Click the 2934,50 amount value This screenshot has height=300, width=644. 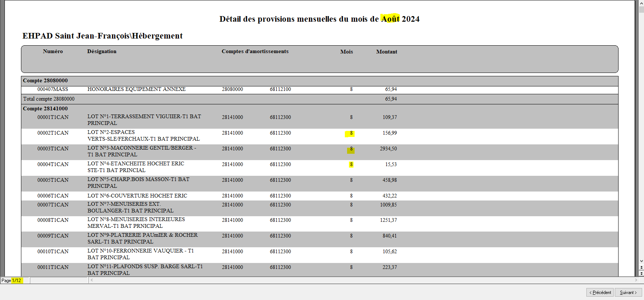coord(388,149)
